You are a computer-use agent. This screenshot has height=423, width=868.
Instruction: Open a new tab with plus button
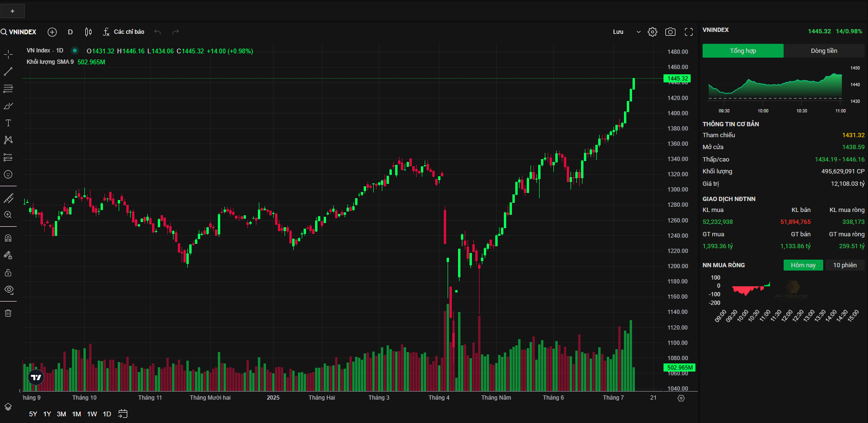pos(12,11)
